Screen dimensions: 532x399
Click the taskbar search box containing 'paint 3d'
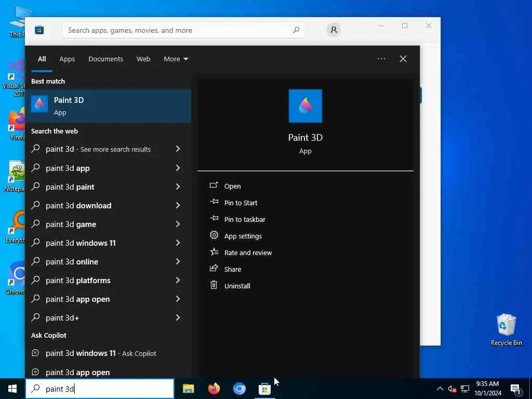pyautogui.click(x=100, y=389)
